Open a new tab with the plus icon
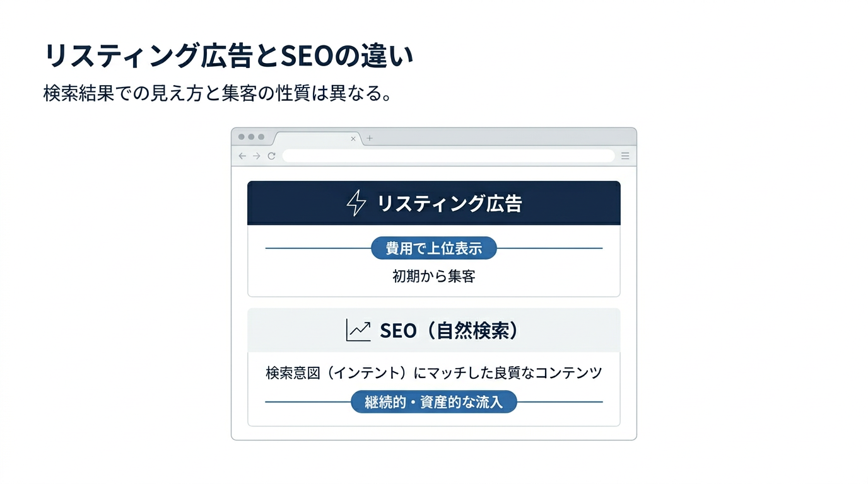Image resolution: width=868 pixels, height=484 pixels. click(370, 139)
